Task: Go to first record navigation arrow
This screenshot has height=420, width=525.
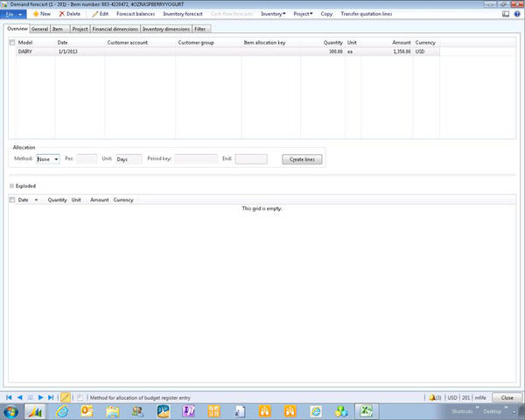Action: pos(9,397)
